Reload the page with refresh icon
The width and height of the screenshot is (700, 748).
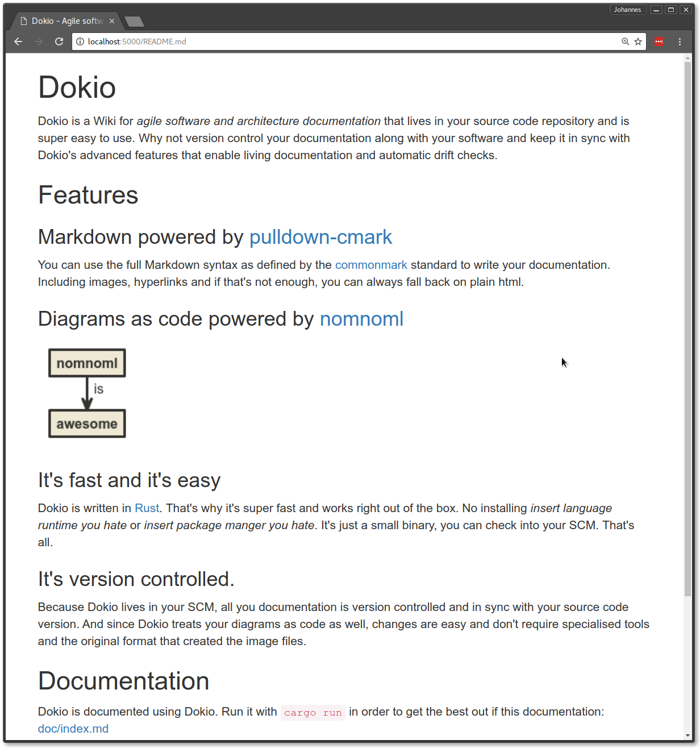(x=59, y=41)
